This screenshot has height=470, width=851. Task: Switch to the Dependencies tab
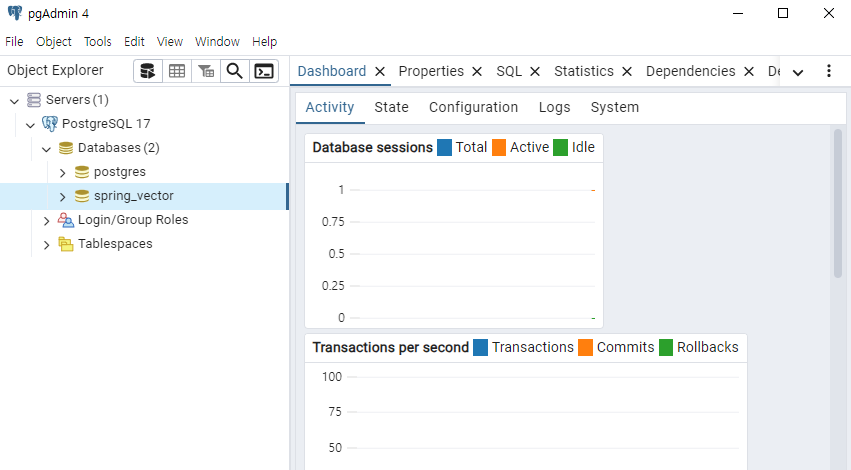point(690,71)
